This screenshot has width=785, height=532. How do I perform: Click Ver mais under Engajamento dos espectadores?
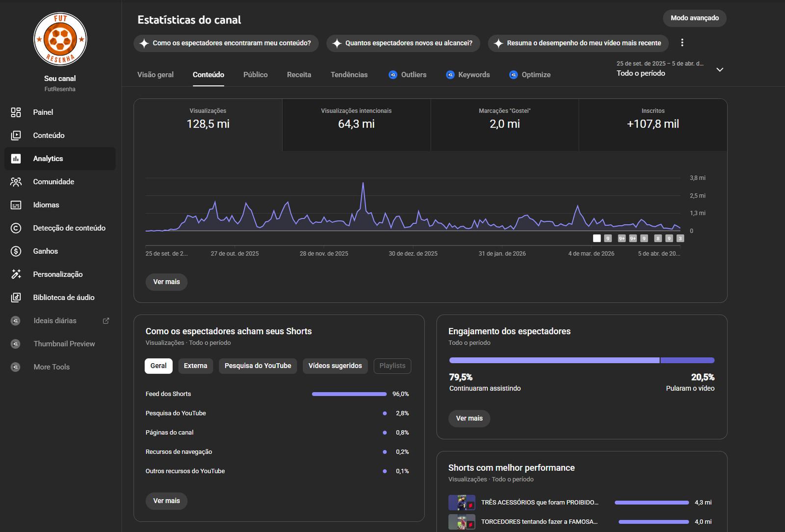point(469,419)
